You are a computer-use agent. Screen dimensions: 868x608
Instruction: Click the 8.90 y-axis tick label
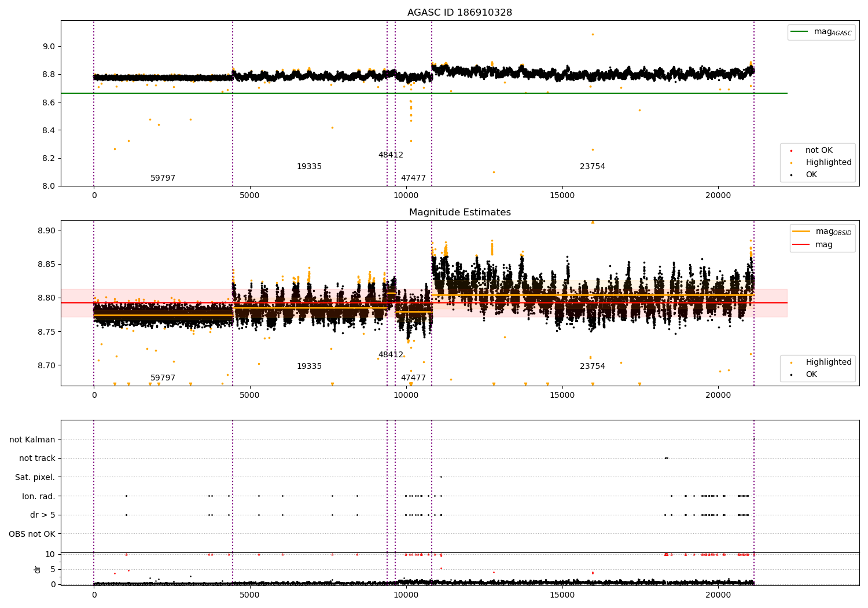[x=46, y=230]
